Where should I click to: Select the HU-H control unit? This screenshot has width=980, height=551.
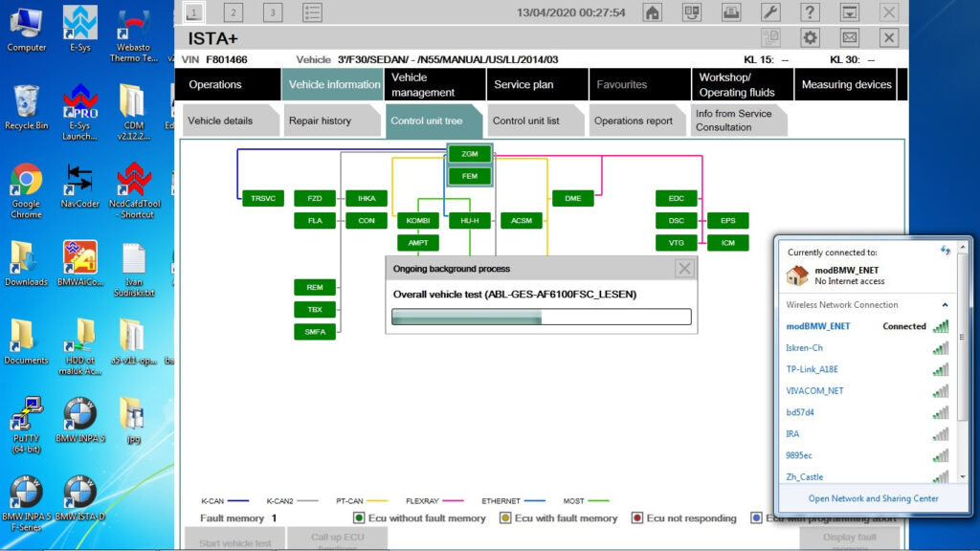[469, 221]
